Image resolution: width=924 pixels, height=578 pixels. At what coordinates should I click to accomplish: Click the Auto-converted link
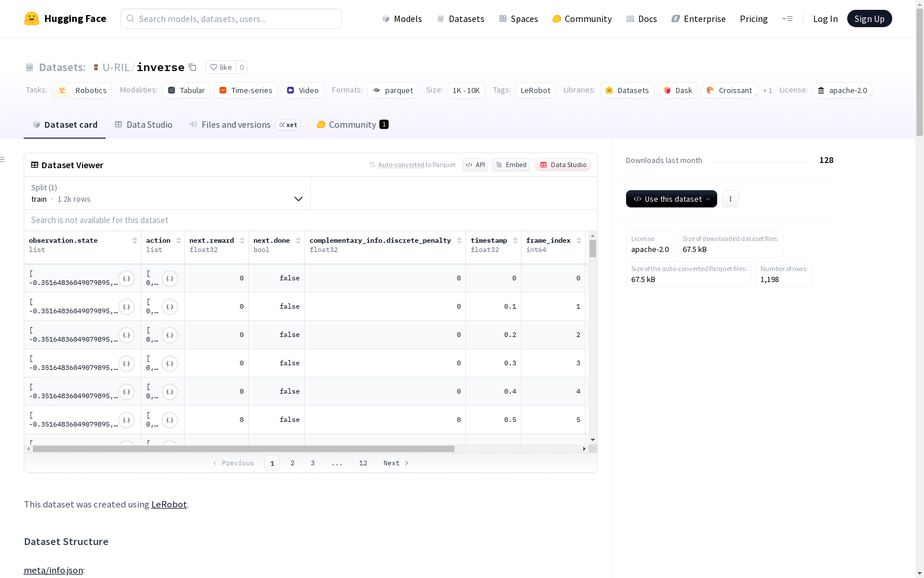point(401,165)
